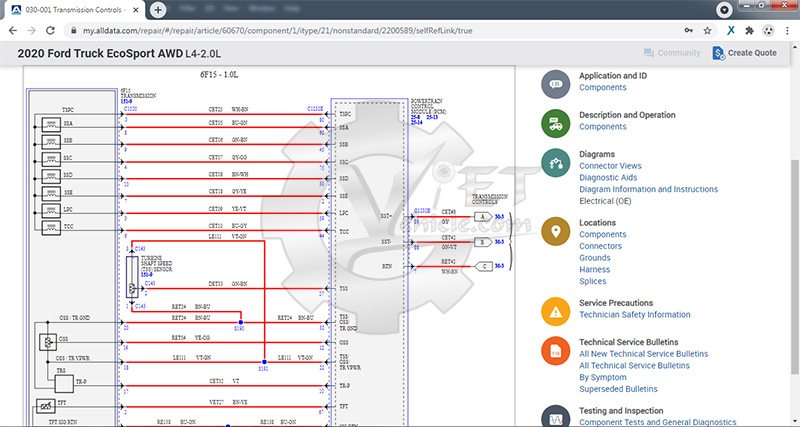Click the address bar URL
The image size is (800, 427).
(278, 31)
